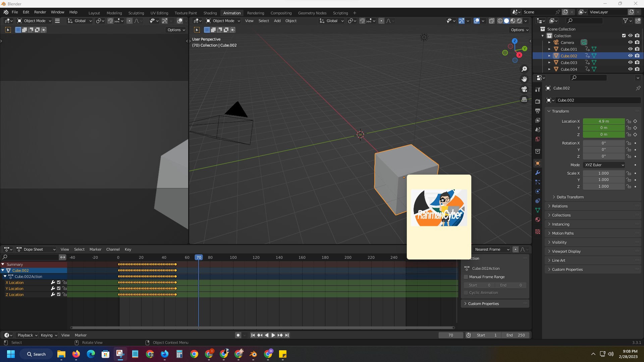Jump to the timeline end frame
644x362 pixels.
287,335
